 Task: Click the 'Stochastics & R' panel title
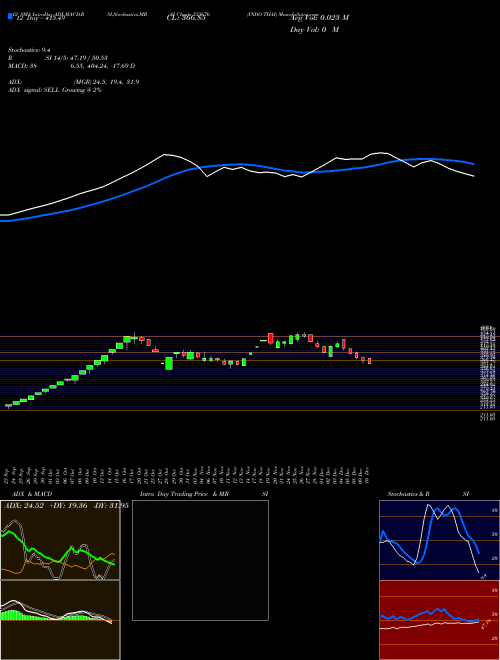(408, 494)
